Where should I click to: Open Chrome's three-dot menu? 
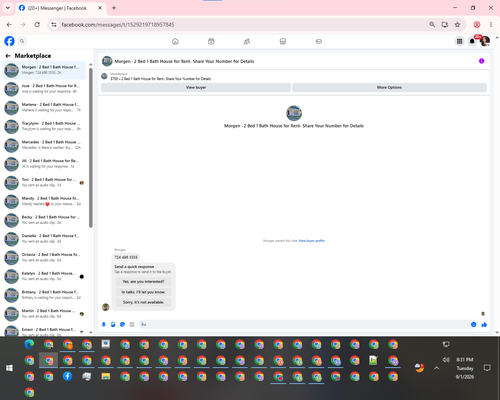(491, 24)
